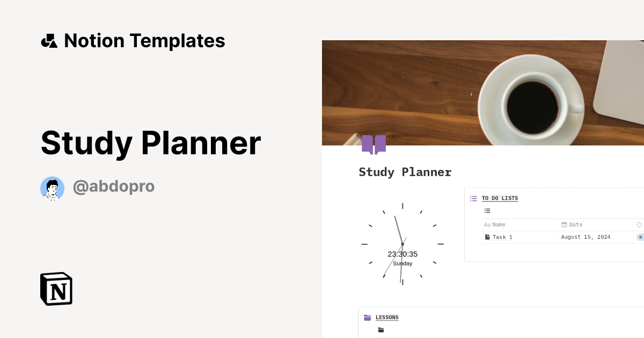Open the TO DO LISTS linked page
This screenshot has height=338, width=644.
pos(500,198)
